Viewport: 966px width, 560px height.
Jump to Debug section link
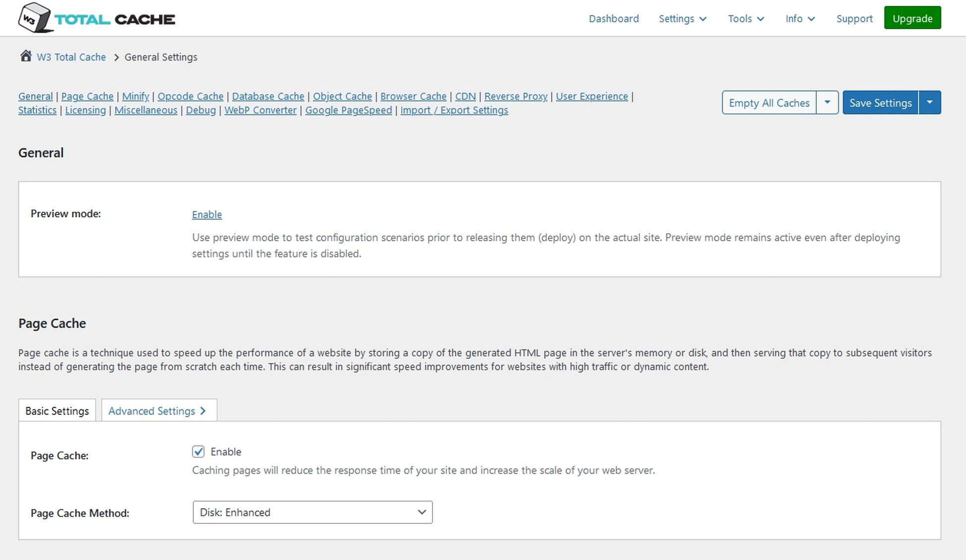coord(201,110)
